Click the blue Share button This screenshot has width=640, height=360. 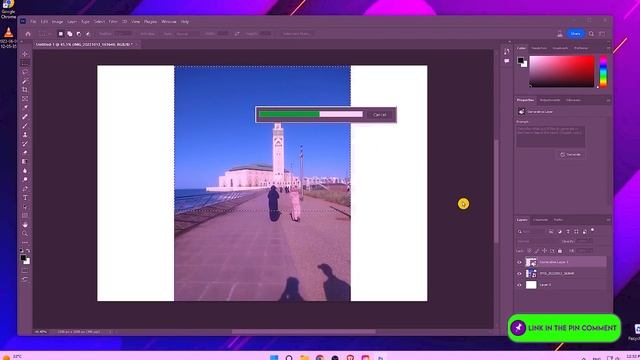pyautogui.click(x=576, y=34)
